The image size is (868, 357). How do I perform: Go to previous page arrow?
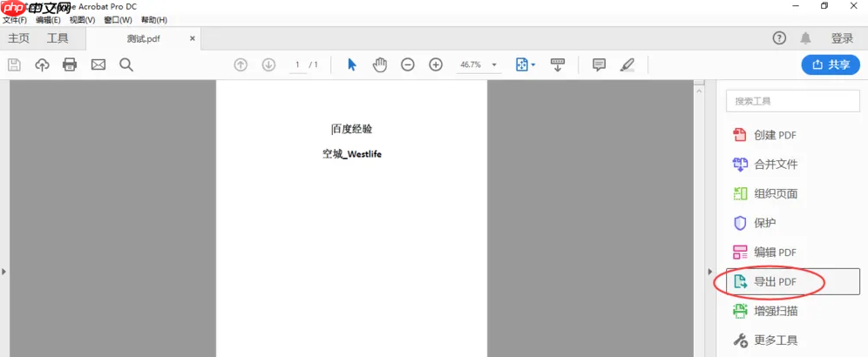241,64
